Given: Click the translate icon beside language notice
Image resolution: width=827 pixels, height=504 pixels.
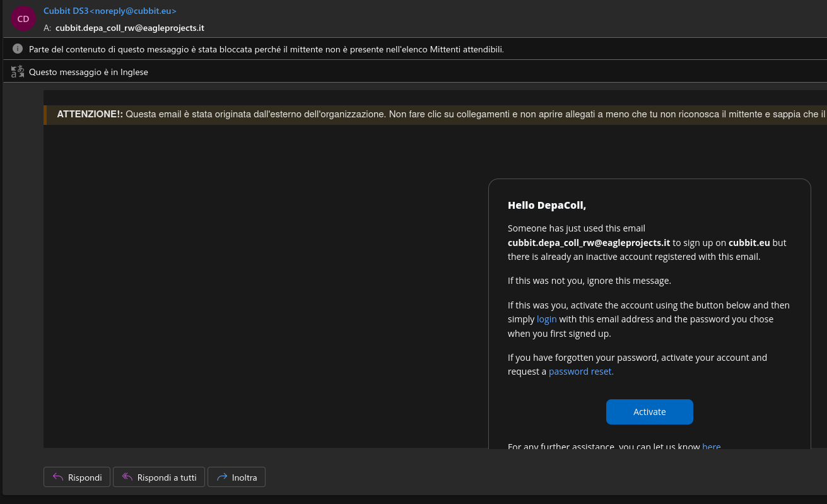Looking at the screenshot, I should tap(18, 72).
